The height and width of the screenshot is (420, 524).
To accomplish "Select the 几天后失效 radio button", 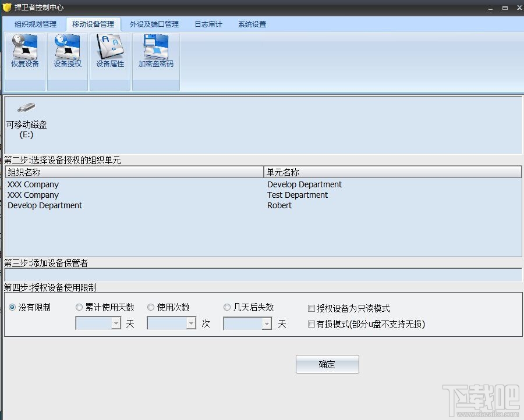I will pos(227,307).
